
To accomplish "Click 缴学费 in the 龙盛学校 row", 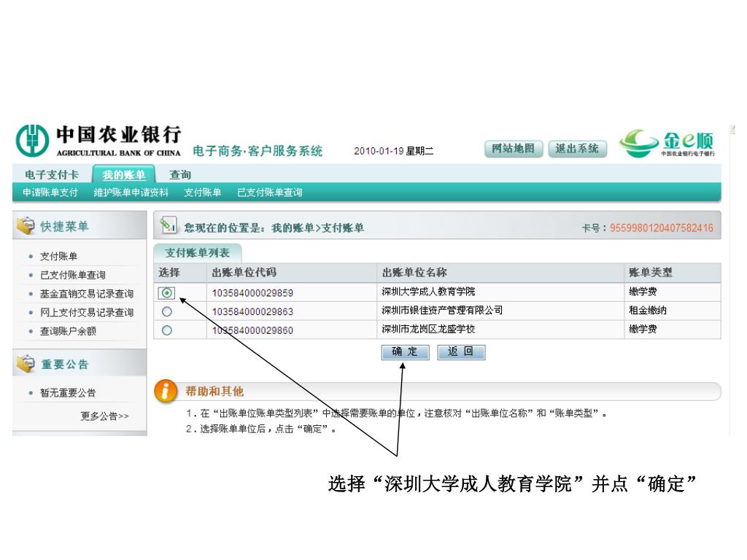I will (x=643, y=329).
